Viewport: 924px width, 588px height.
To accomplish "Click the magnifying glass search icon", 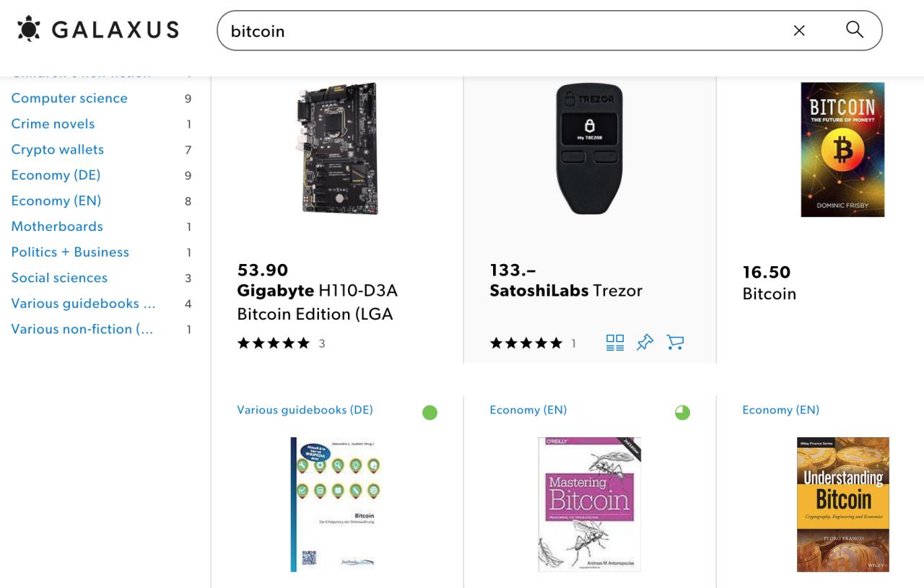I will point(855,30).
